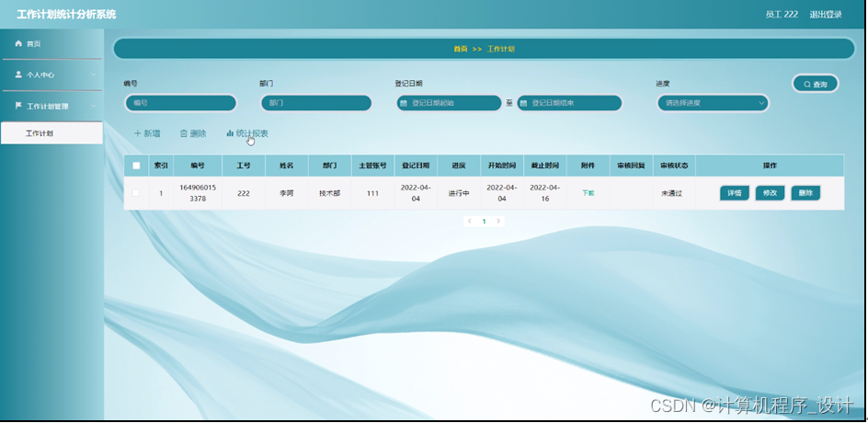Click the 编号 column header

coord(198,166)
